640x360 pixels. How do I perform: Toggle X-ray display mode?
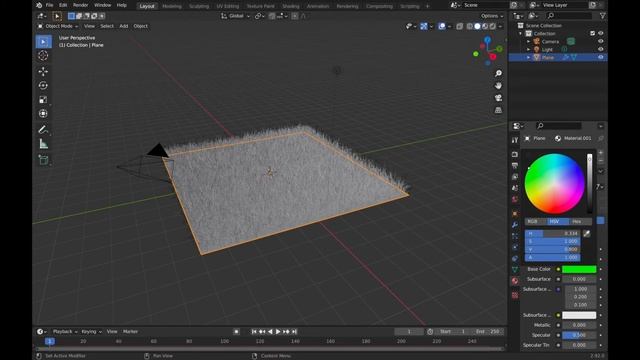click(x=460, y=26)
